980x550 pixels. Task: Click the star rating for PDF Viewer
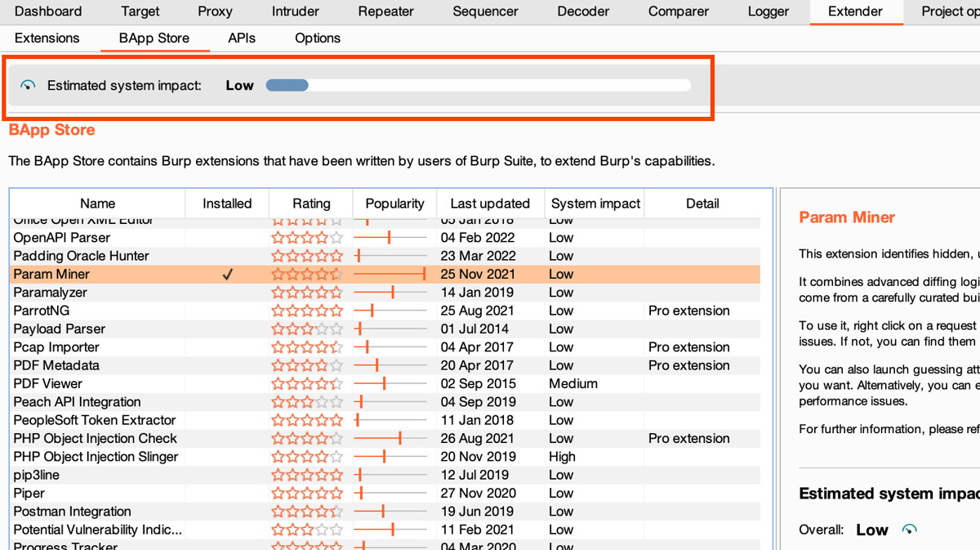point(307,384)
